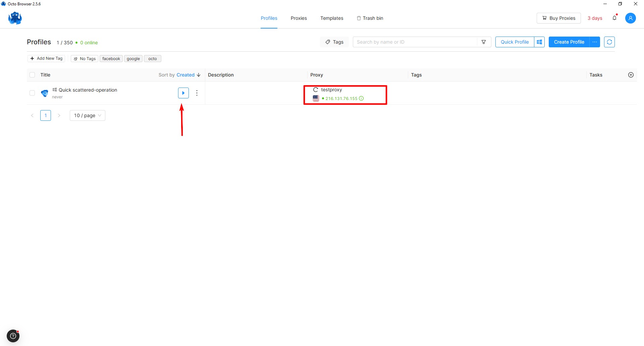
Task: Open the Create Profile more options dropdown
Action: tap(594, 42)
